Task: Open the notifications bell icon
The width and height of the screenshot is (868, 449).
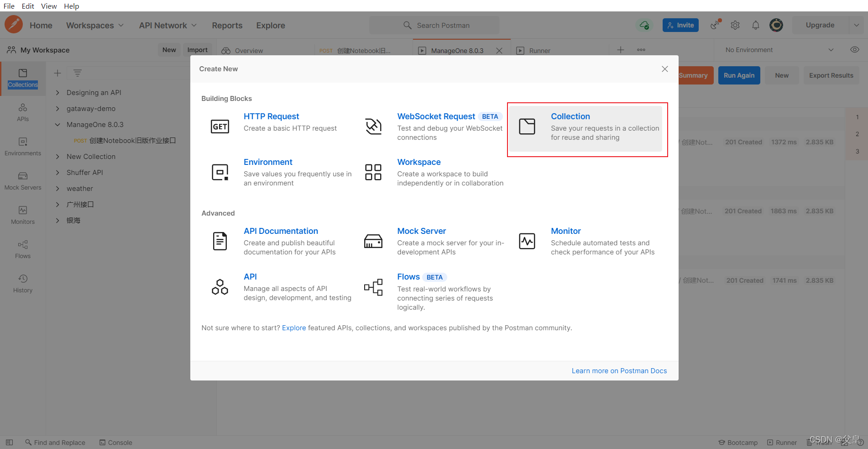Action: click(x=756, y=25)
